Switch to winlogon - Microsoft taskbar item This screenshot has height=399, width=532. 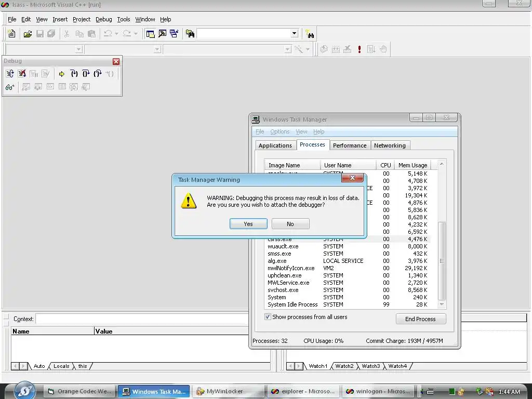coord(378,391)
